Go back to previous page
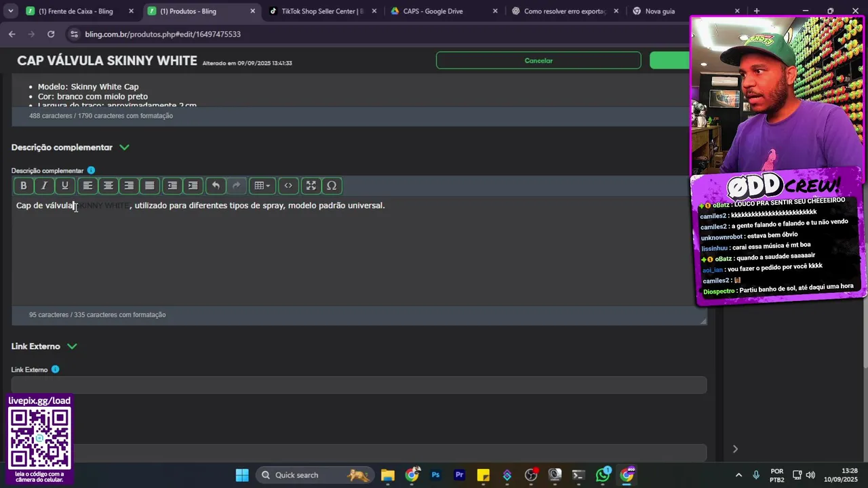868x488 pixels. click(x=12, y=34)
